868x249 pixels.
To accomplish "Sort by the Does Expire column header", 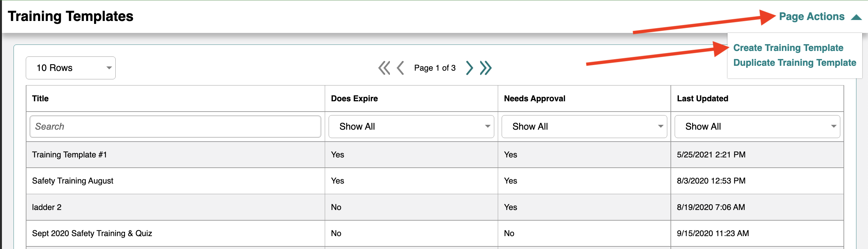I will pos(354,98).
